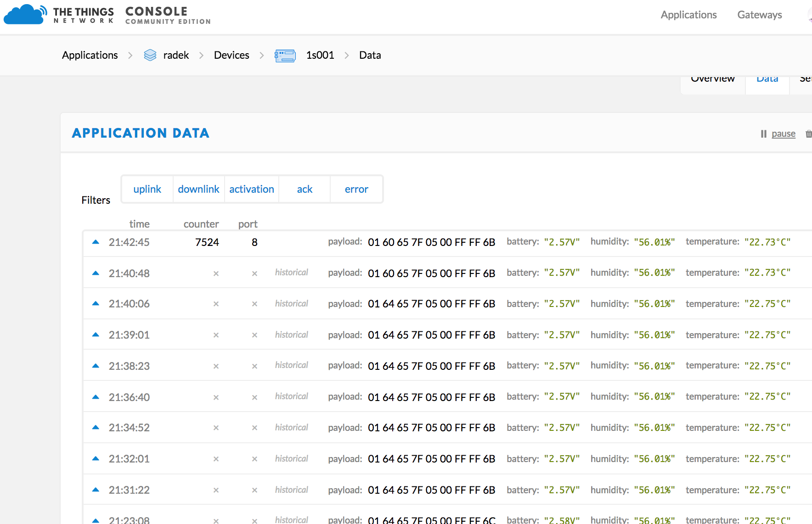This screenshot has height=524, width=812.
Task: Click temperature "22.73°C" in 21:40:48 row
Action: (767, 273)
